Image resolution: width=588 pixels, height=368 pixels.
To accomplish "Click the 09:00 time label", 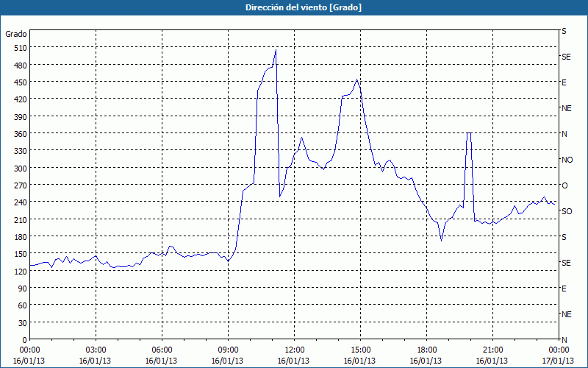I will [228, 350].
